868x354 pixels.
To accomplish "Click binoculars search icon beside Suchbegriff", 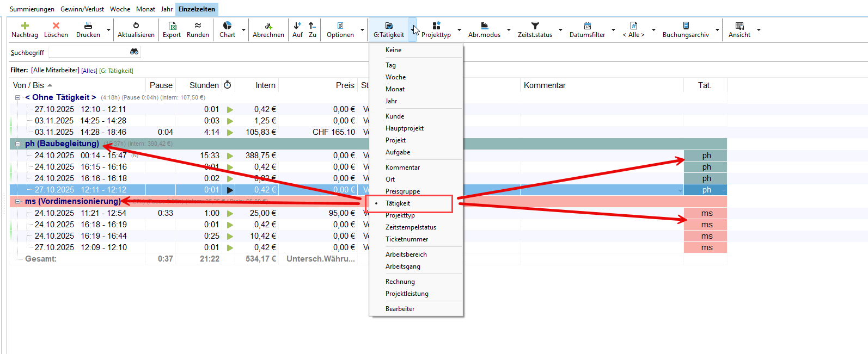I will [x=135, y=52].
